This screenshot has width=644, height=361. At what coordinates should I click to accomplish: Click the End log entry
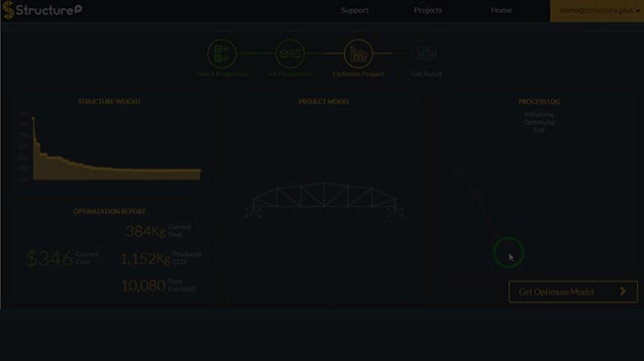coord(539,130)
